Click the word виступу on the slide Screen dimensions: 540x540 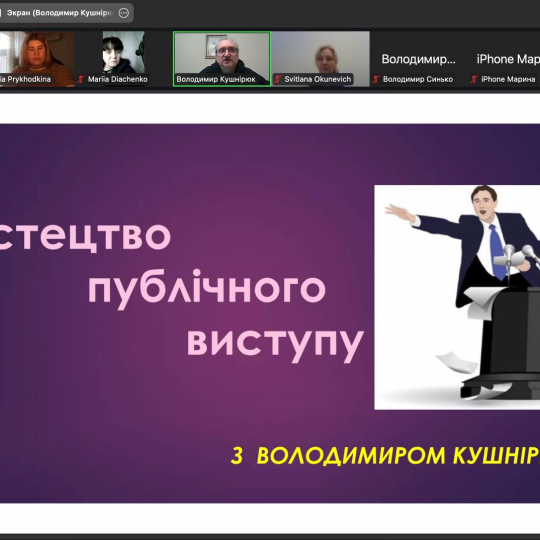(276, 342)
